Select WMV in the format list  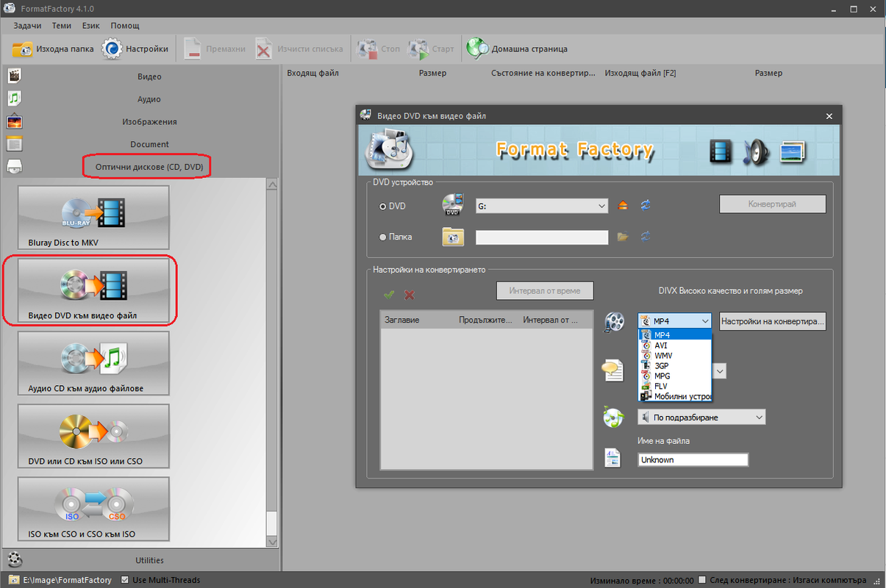675,355
